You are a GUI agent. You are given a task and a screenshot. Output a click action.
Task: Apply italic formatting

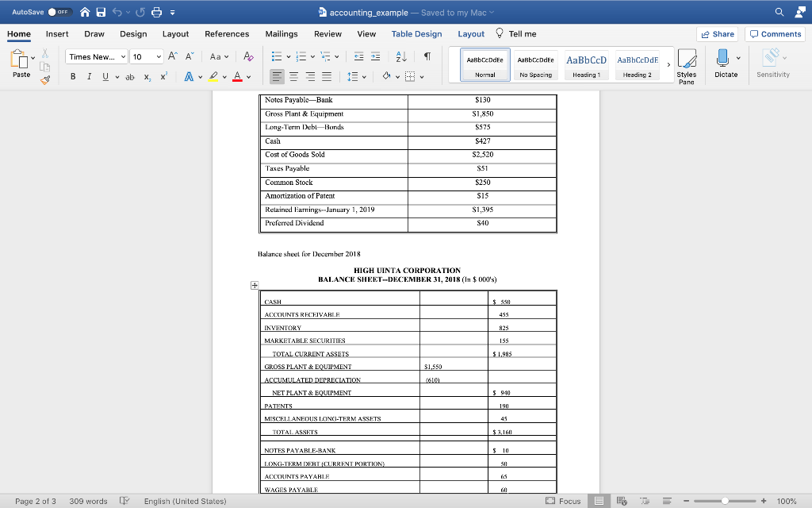click(x=89, y=77)
